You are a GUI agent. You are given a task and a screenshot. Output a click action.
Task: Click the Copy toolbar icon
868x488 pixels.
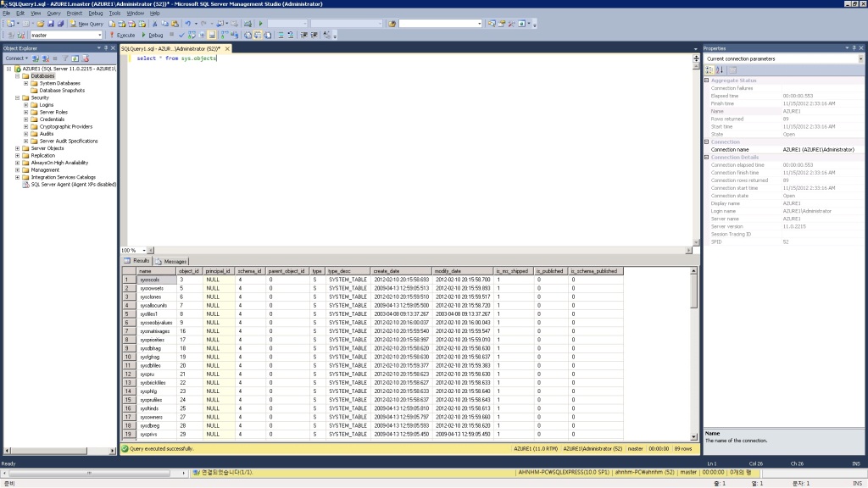164,24
